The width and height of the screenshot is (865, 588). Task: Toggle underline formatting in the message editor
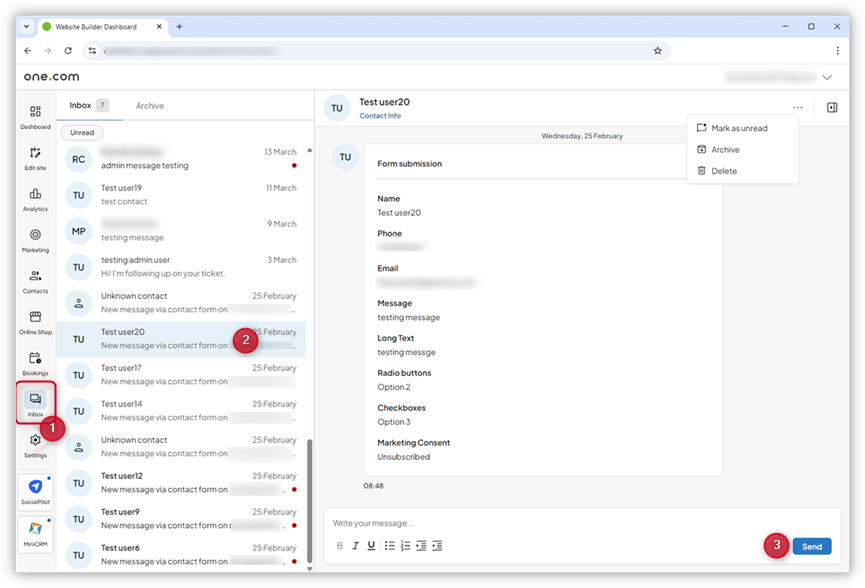coord(371,546)
